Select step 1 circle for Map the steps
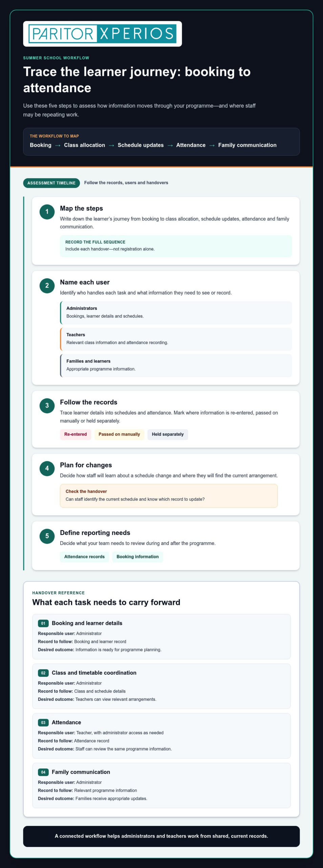 coord(47,212)
